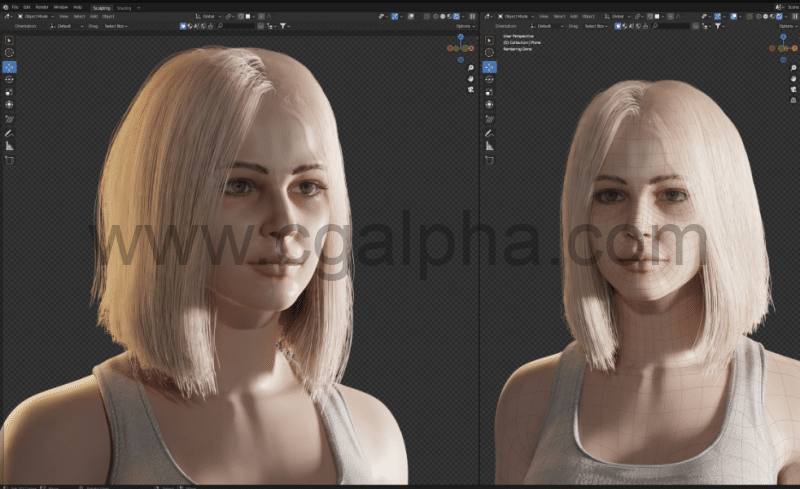Toggle overlays button in left viewport header

point(411,16)
